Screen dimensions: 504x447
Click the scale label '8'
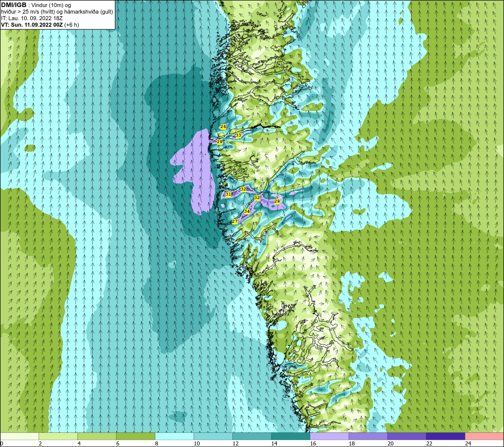click(157, 443)
